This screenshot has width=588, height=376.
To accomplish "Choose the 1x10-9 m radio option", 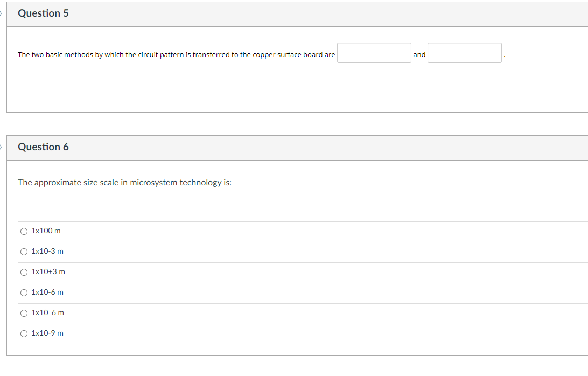I will click(x=24, y=333).
